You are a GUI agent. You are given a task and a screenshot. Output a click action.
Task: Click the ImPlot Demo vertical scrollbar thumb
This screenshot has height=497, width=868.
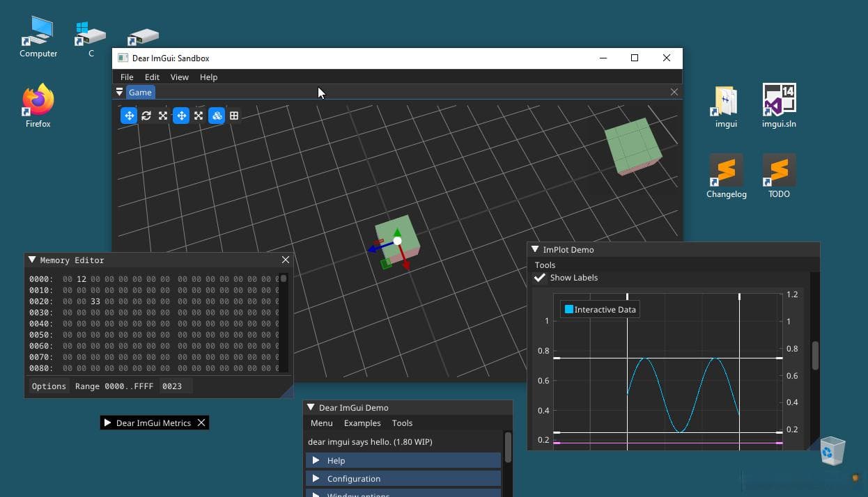(x=815, y=355)
